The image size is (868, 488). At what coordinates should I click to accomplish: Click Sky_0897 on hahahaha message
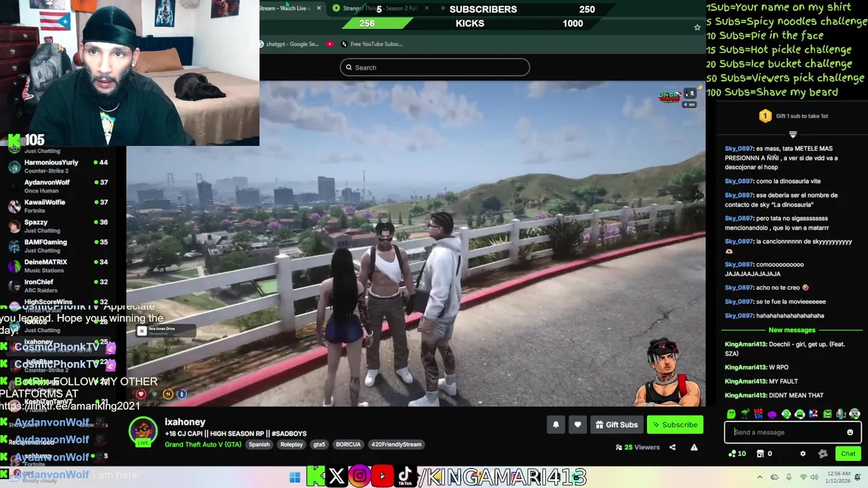pyautogui.click(x=739, y=316)
